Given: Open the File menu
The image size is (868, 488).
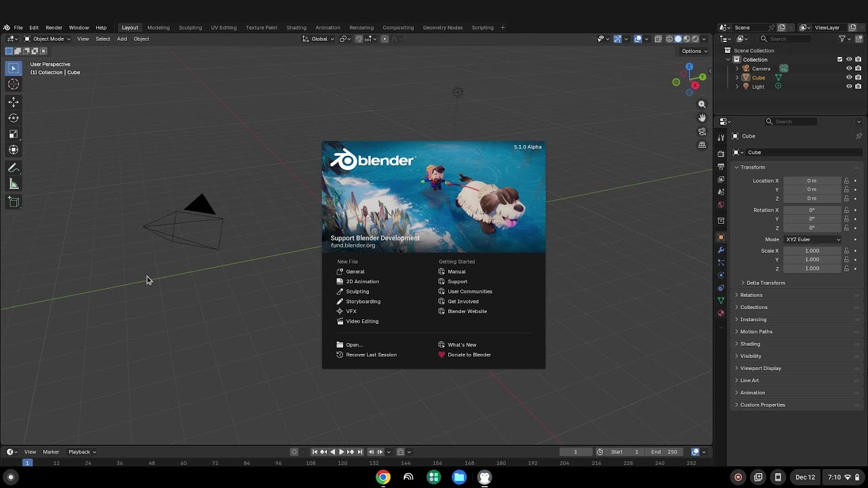Looking at the screenshot, I should (x=18, y=28).
